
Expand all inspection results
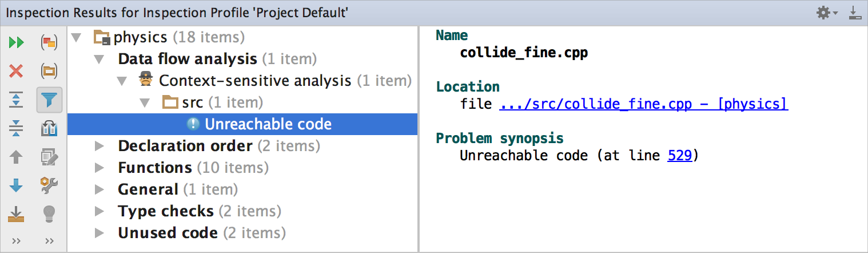17,100
